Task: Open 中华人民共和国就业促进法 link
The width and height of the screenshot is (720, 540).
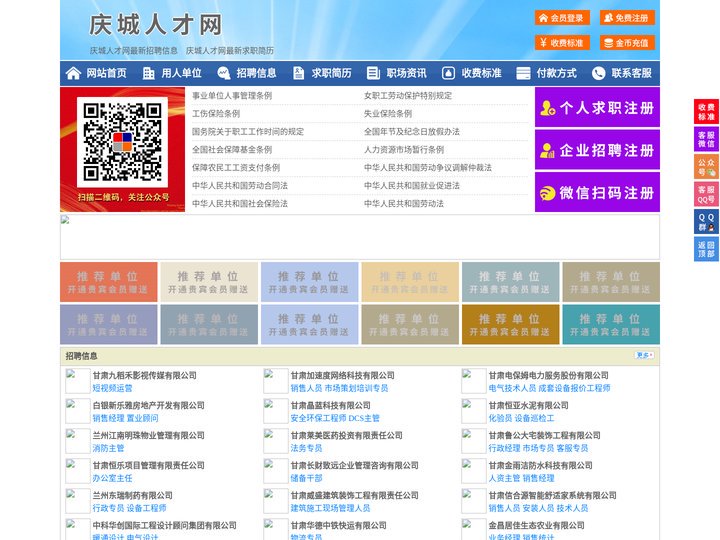Action: pos(412,186)
